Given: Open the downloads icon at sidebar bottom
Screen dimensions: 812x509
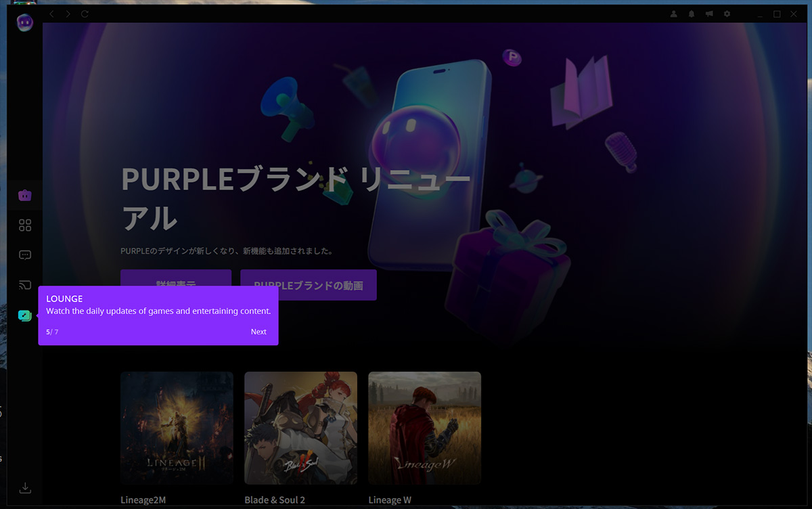Looking at the screenshot, I should [25, 487].
